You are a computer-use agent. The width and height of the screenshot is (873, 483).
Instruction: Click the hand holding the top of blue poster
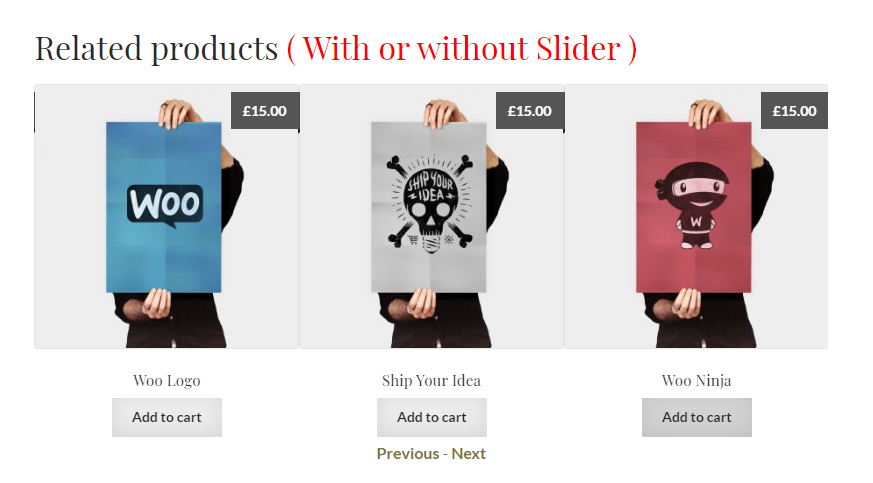coord(178,114)
